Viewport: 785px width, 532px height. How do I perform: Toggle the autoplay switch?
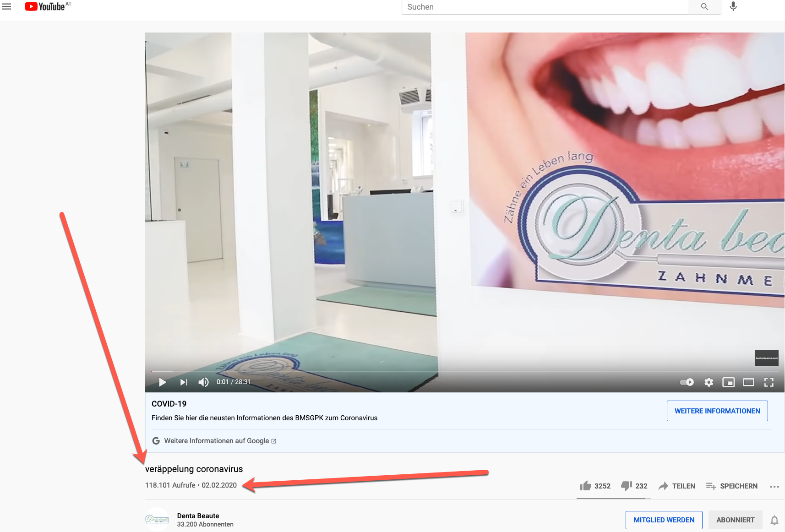point(687,382)
